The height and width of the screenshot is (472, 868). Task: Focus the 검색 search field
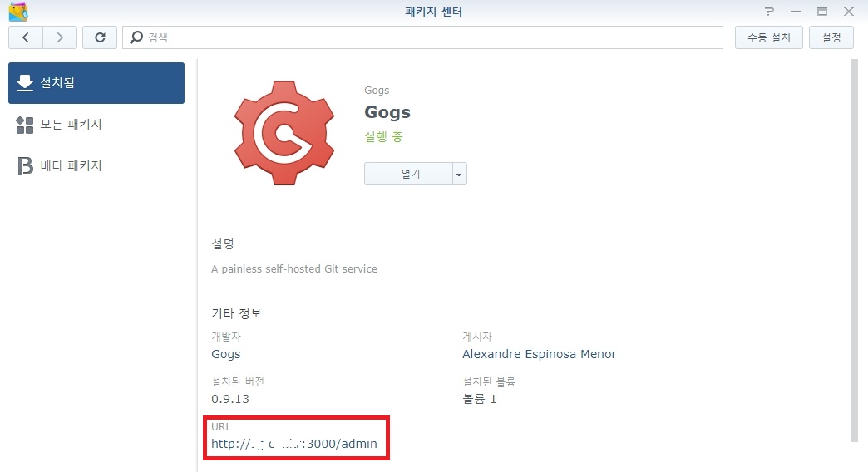tap(422, 37)
